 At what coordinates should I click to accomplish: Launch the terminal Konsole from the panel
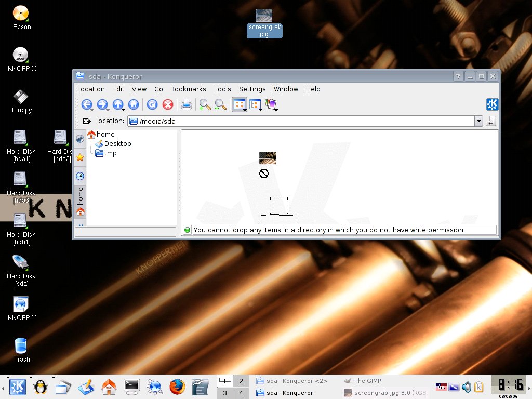(132, 387)
